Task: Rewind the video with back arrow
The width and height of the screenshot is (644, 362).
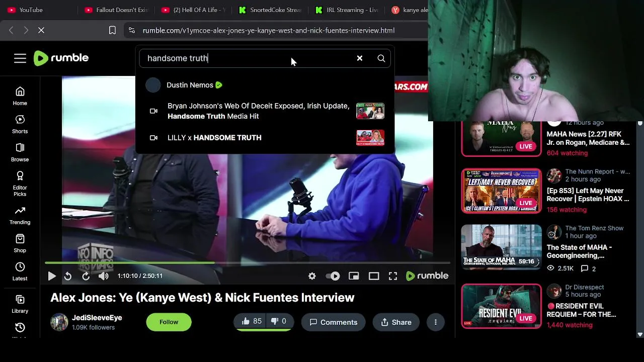Action: tap(68, 276)
